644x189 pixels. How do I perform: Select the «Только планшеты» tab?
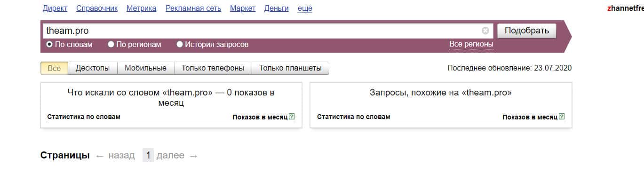pyautogui.click(x=290, y=68)
